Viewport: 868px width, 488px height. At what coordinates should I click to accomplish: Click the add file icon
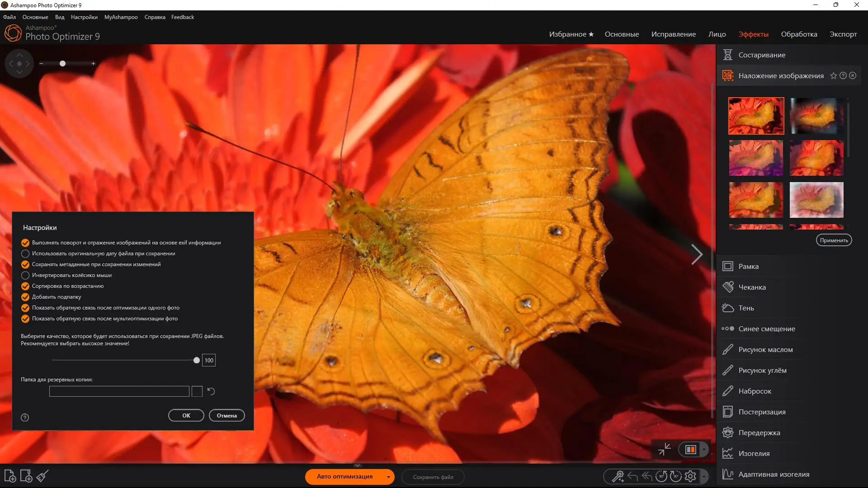tap(10, 476)
